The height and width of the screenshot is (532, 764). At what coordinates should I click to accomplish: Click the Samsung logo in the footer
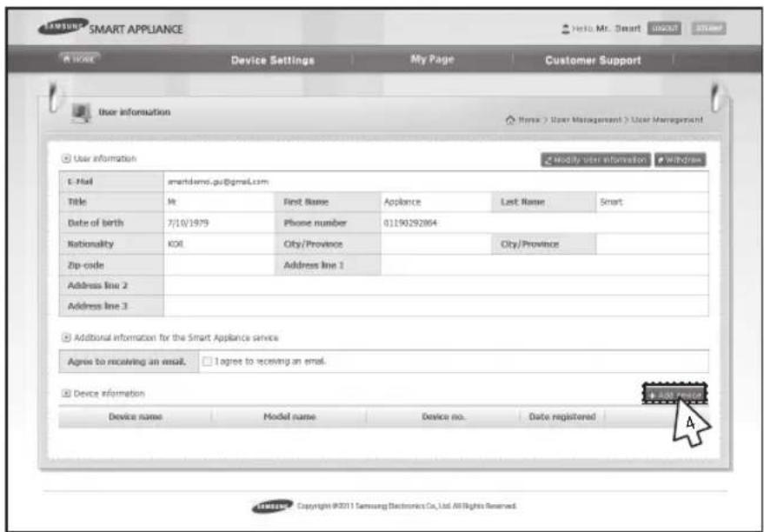273,506
